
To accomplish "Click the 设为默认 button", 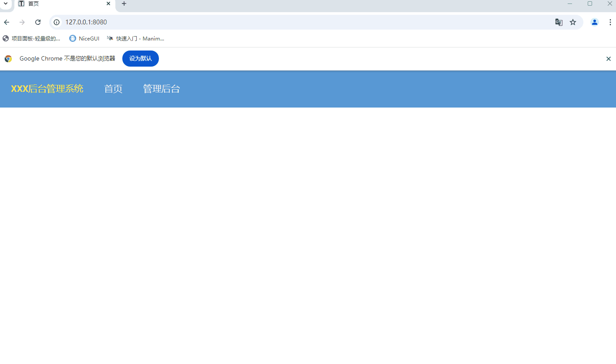I will click(x=141, y=58).
